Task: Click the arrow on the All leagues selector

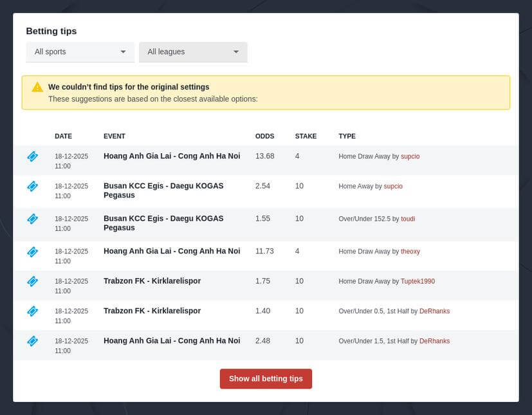Action: click(x=236, y=52)
